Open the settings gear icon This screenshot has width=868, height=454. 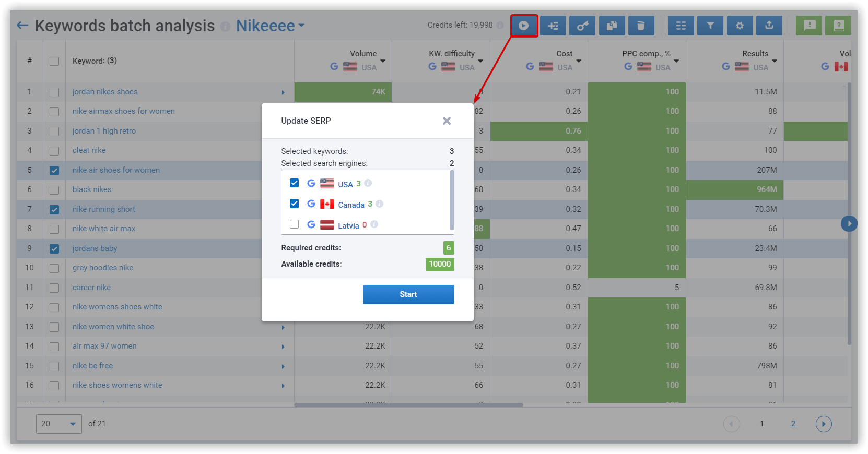point(740,26)
